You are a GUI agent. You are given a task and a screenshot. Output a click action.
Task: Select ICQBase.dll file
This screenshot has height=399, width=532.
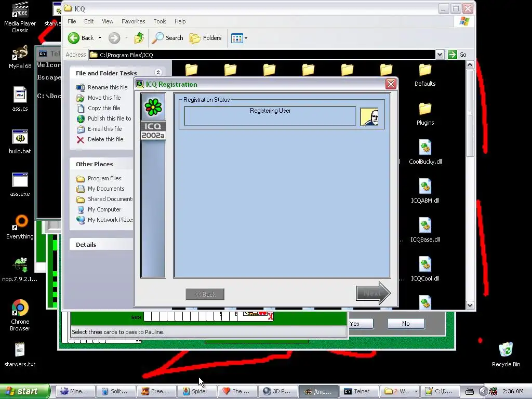point(425,230)
